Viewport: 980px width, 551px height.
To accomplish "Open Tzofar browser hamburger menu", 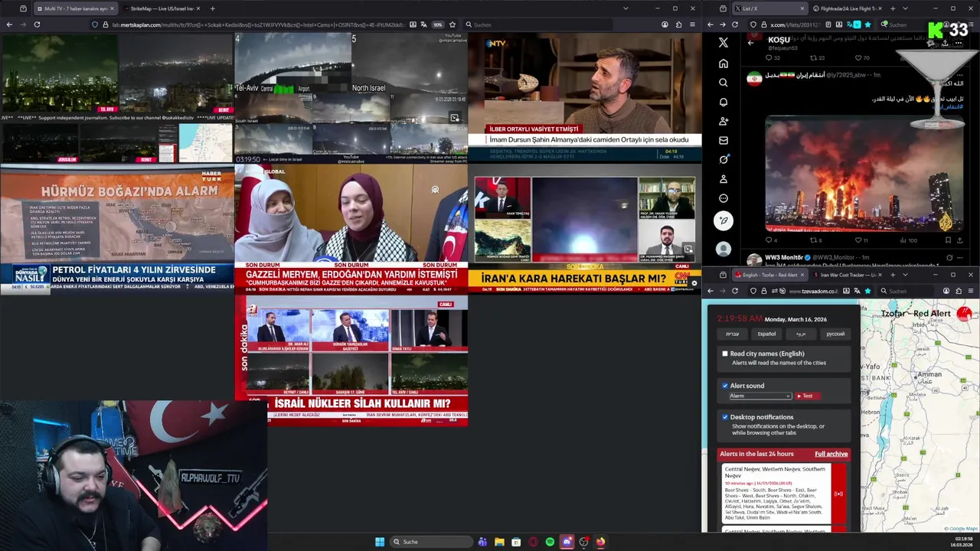I will 971,291.
